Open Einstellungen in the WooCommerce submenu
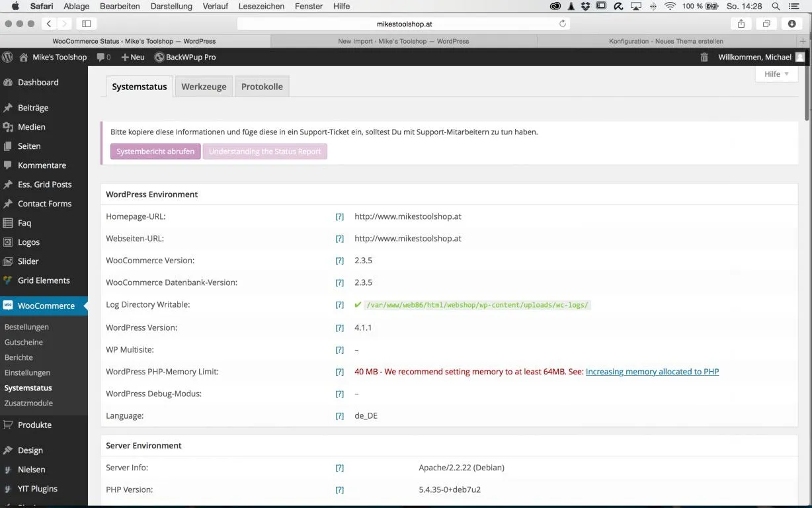This screenshot has width=812, height=508. pyautogui.click(x=27, y=372)
